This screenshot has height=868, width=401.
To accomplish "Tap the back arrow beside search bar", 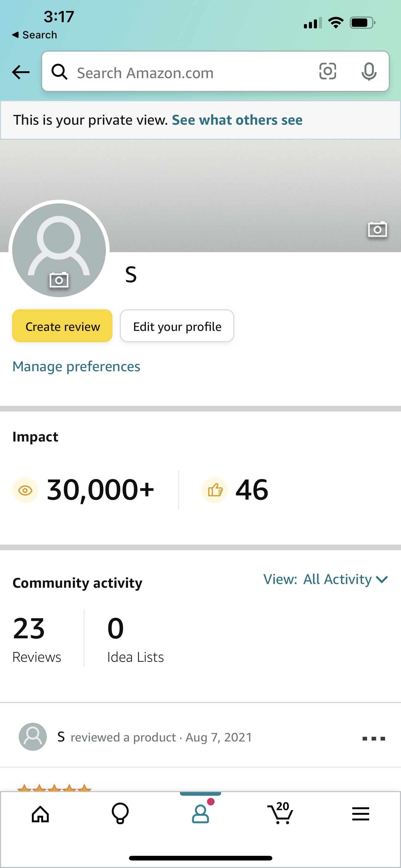I will [x=21, y=72].
